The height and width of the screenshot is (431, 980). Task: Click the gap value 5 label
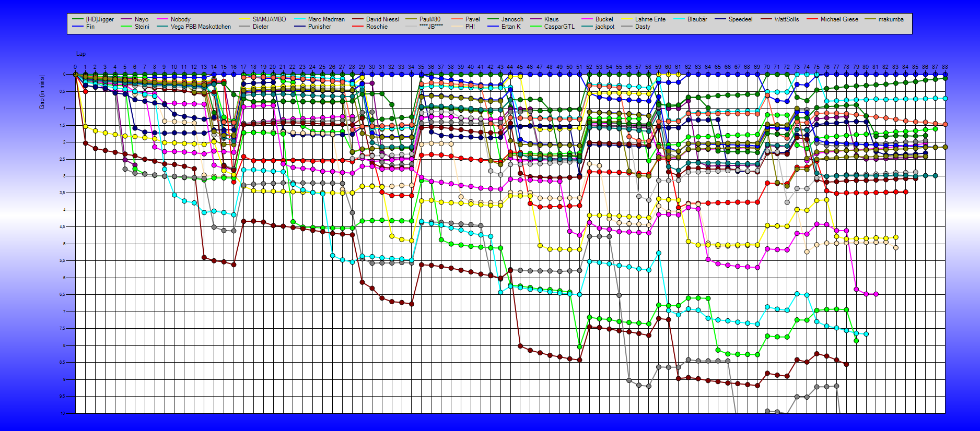[64, 244]
